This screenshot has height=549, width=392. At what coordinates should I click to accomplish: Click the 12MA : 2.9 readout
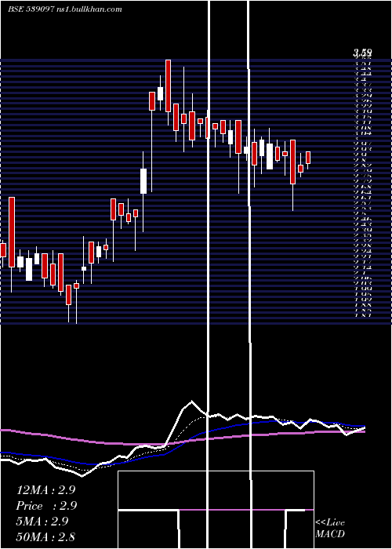[x=45, y=490]
